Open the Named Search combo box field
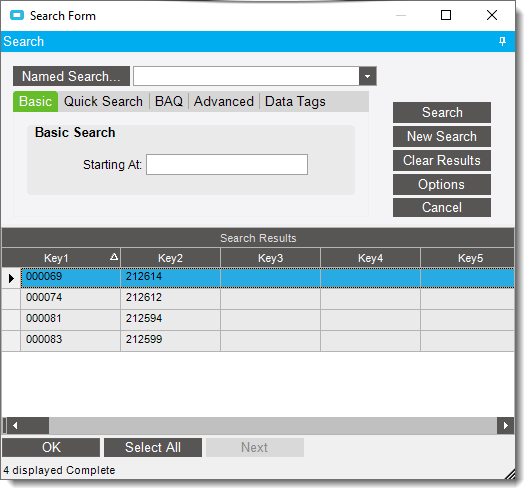 click(247, 76)
